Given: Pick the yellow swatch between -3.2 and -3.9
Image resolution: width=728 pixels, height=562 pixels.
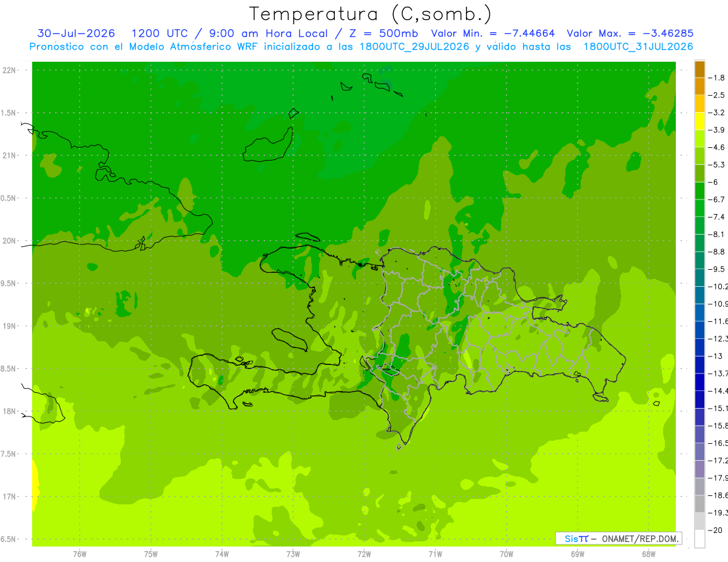Looking at the screenshot, I should point(699,121).
